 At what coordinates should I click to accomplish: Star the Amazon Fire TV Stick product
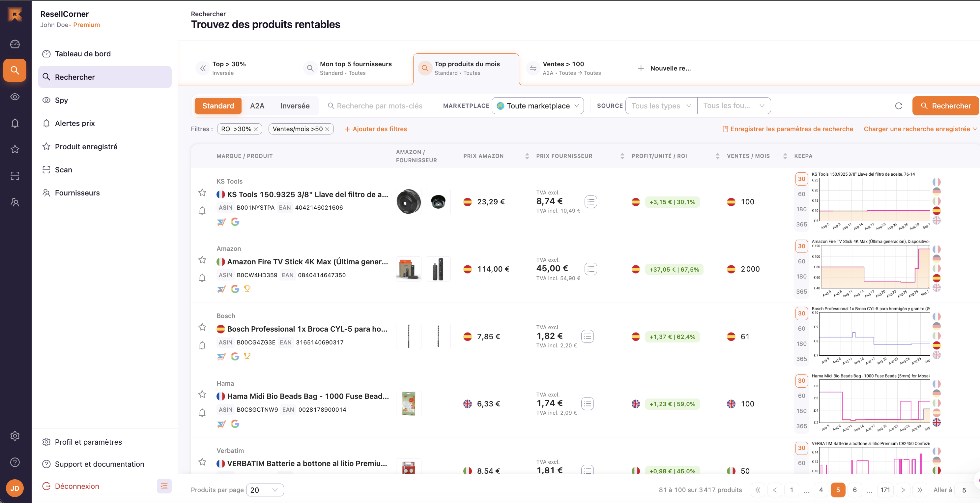[x=202, y=260]
